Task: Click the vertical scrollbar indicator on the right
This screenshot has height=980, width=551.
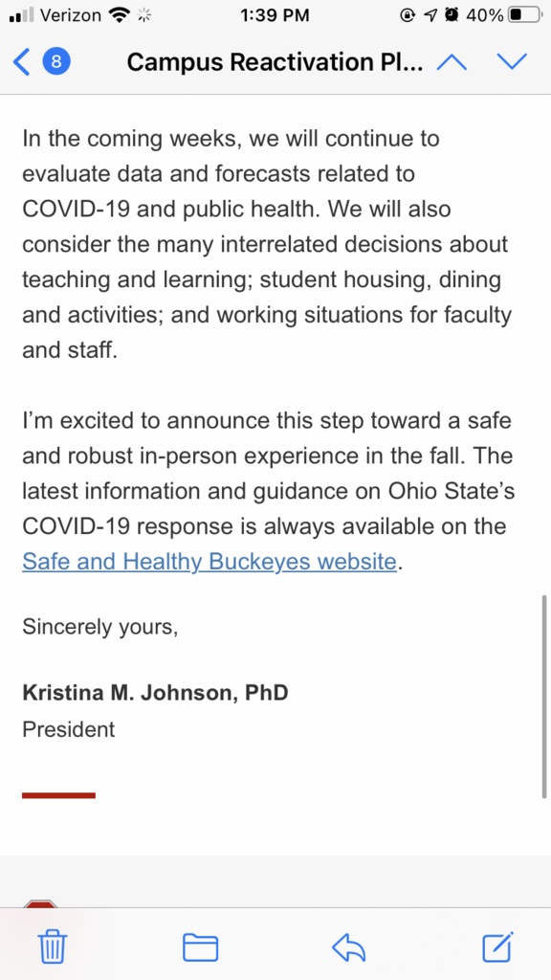Action: [x=544, y=697]
